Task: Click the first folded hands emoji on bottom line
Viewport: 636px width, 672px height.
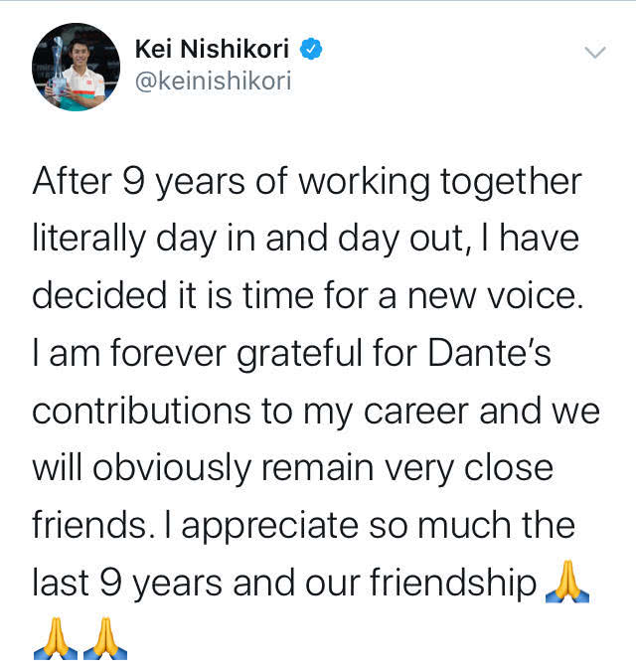Action: 56,638
